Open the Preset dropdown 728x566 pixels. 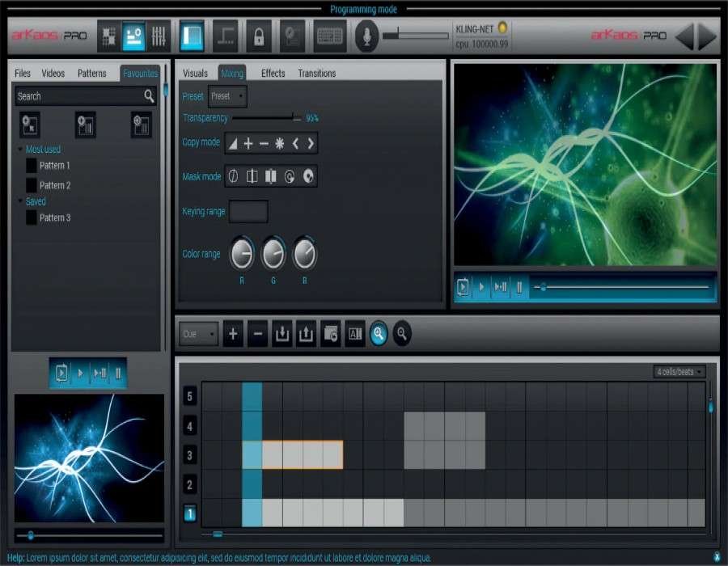pyautogui.click(x=227, y=96)
